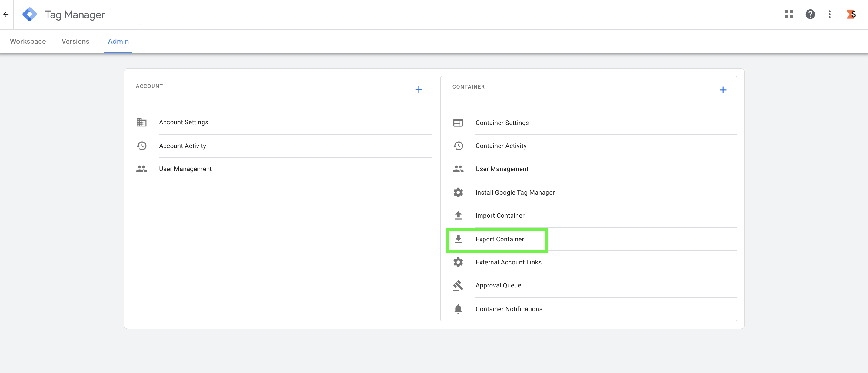Click the Tag Manager diamond logo
The image size is (868, 373).
point(30,14)
